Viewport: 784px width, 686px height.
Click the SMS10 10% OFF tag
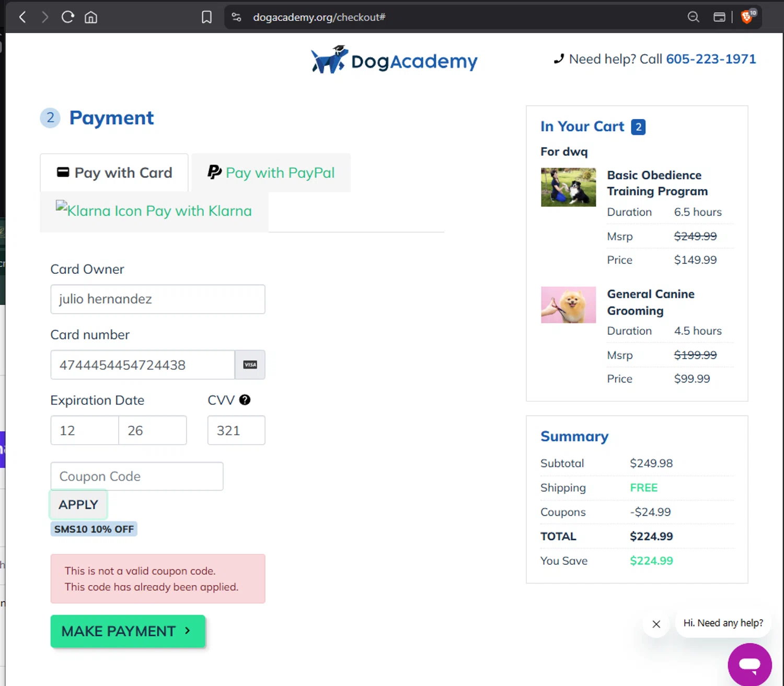[94, 529]
